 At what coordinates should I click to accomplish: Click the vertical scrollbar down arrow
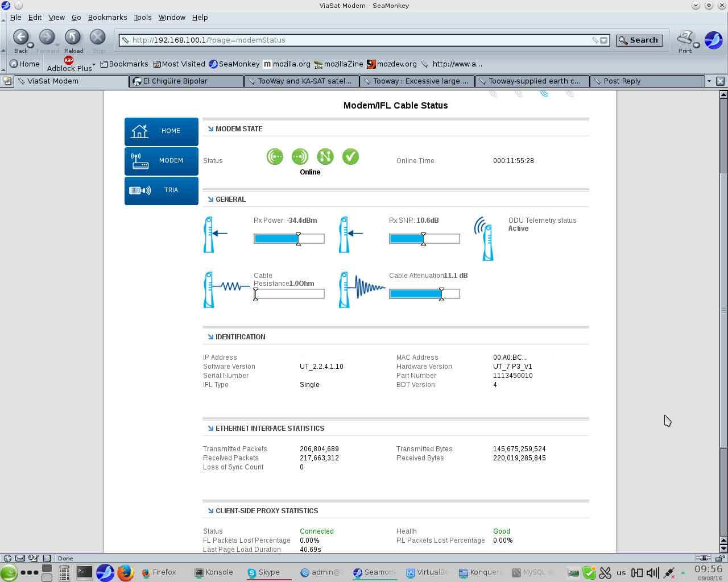tap(723, 549)
